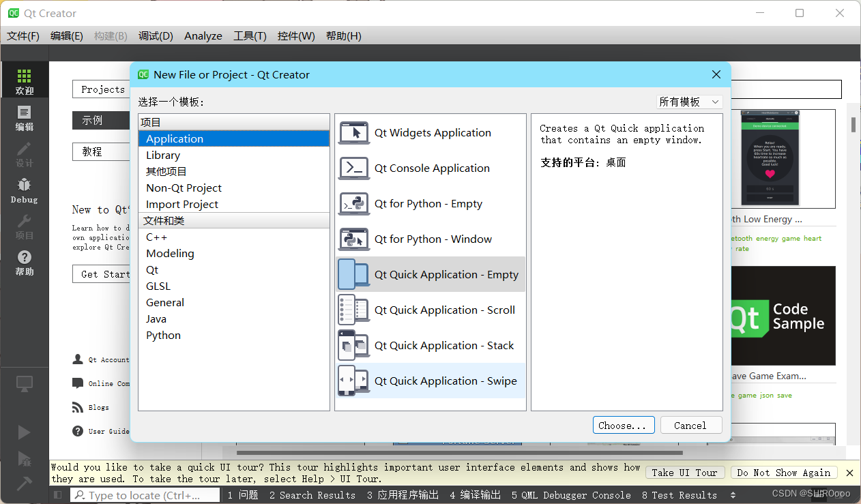Click the Do Not Show Again button
861x504 pixels.
pyautogui.click(x=784, y=473)
